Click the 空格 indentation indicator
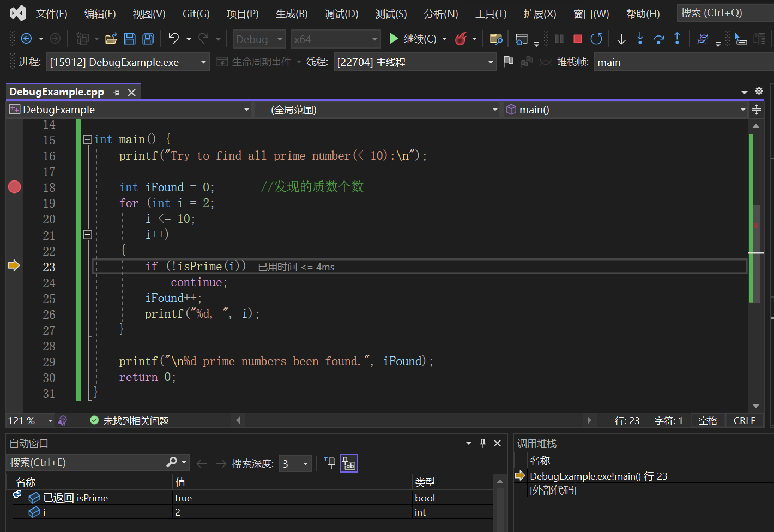 (708, 421)
